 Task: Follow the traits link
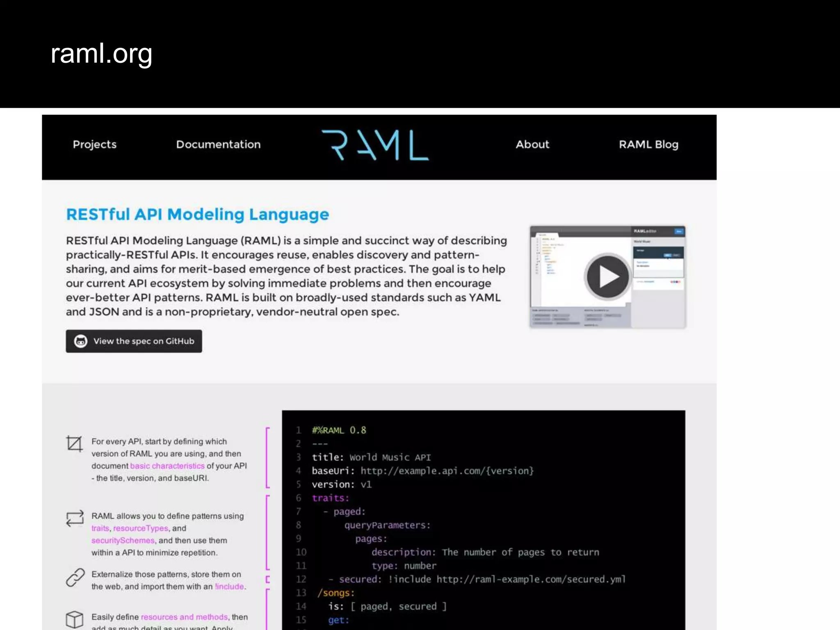[x=100, y=528]
